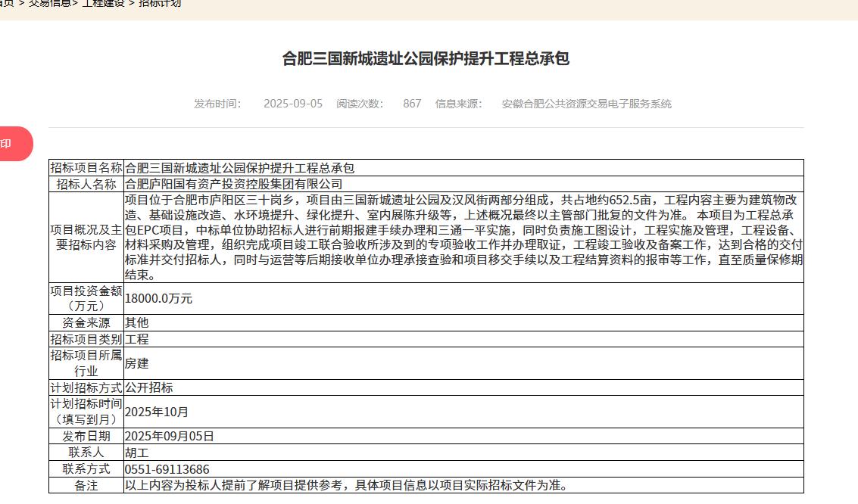
Task: Click the 资金来源 label cell
Action: point(86,322)
